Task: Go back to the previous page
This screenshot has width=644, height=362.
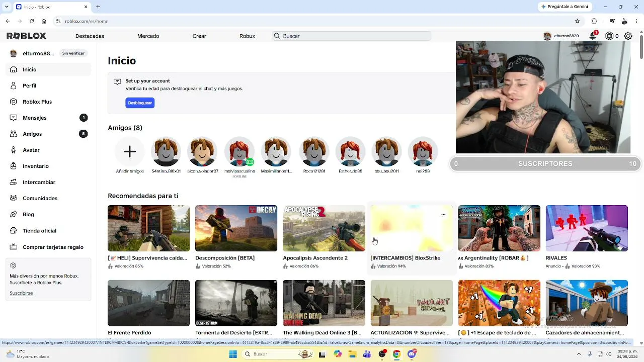Action: 8,21
